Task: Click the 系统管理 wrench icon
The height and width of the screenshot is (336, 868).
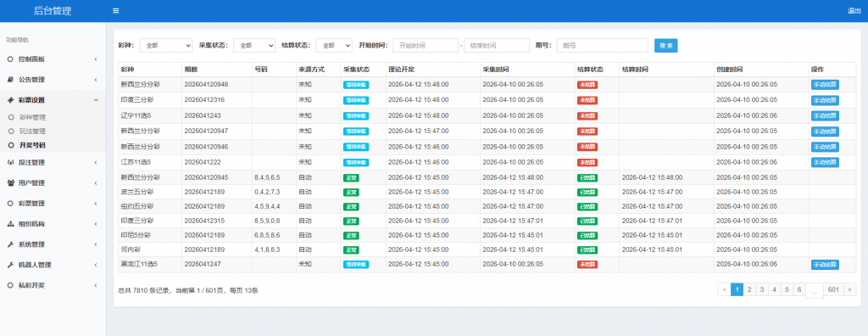Action: [10, 244]
